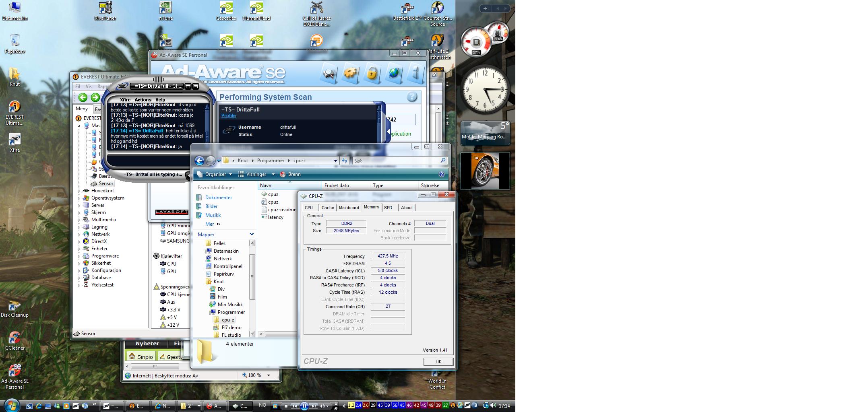Click Explorer refresh button beside address bar

(345, 161)
